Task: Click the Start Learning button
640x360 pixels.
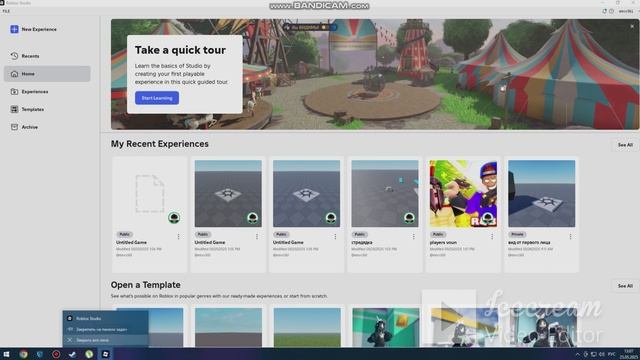Action: pyautogui.click(x=157, y=98)
